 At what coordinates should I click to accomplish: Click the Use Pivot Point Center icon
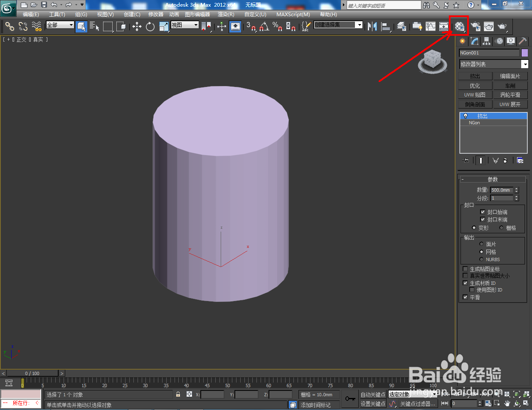pyautogui.click(x=206, y=27)
